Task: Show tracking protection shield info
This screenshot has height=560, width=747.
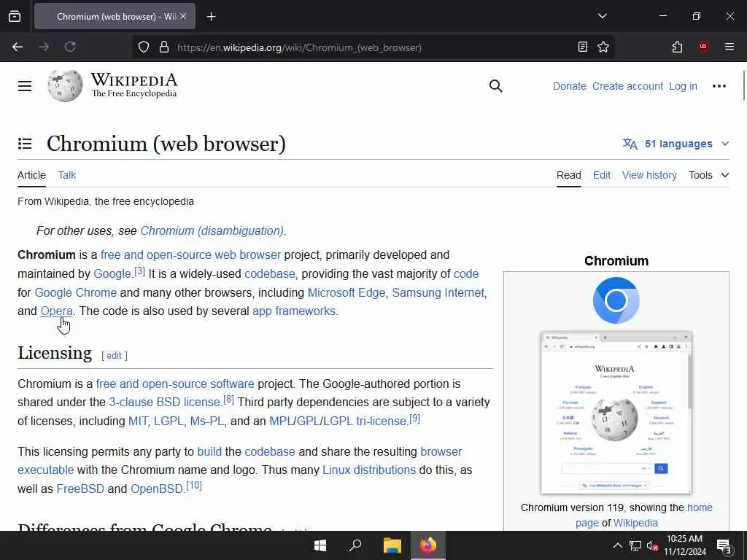Action: click(144, 47)
